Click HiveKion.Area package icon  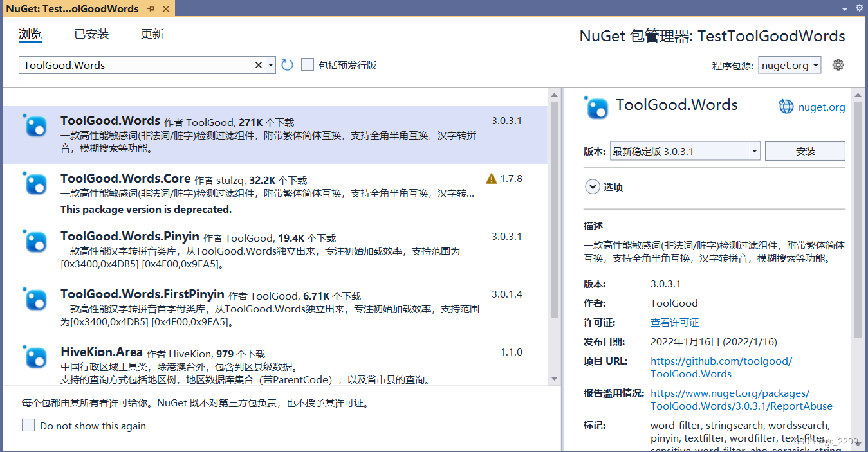[35, 357]
